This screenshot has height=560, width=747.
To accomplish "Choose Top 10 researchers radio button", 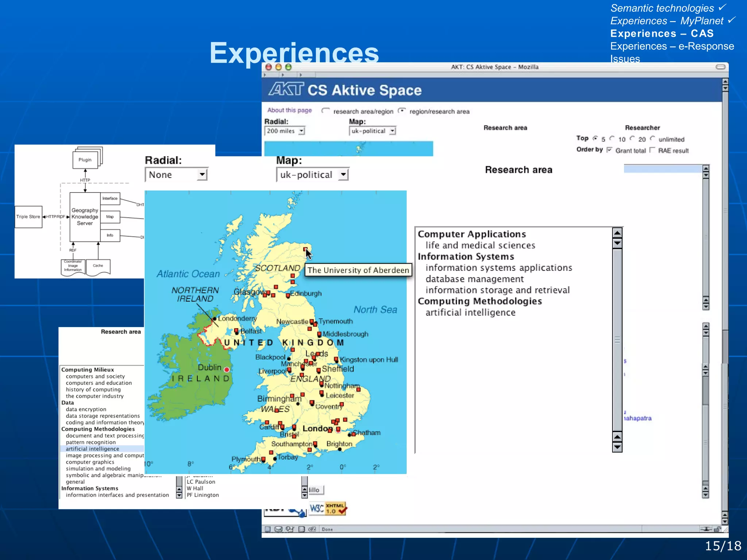I will pyautogui.click(x=612, y=139).
